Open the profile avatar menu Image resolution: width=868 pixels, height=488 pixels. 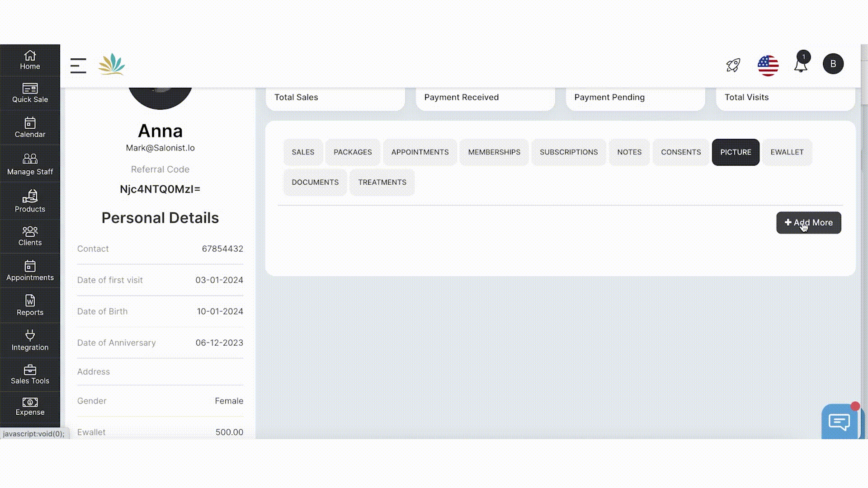tap(833, 64)
